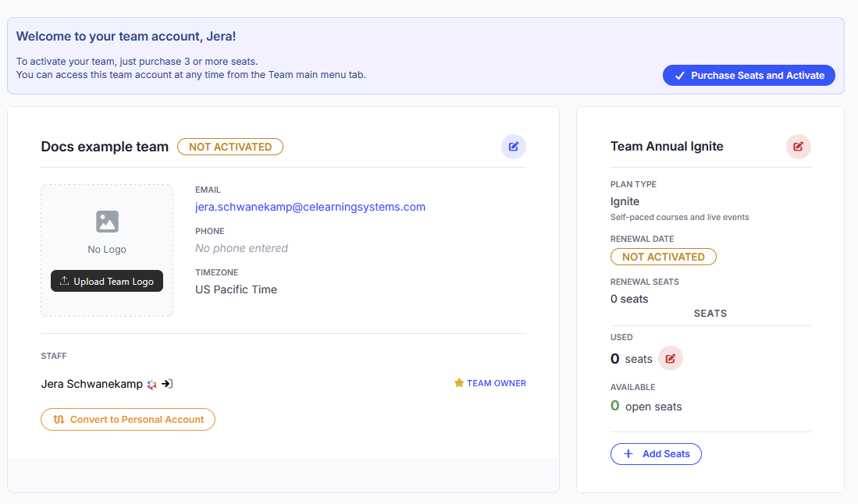Select '0 seats' under Renewal Seats
The height and width of the screenshot is (504, 858).
click(629, 299)
